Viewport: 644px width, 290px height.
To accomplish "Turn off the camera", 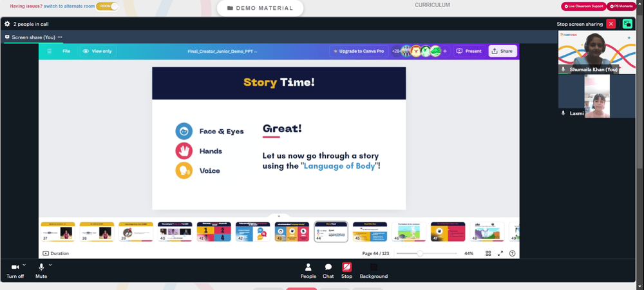I will (15, 271).
